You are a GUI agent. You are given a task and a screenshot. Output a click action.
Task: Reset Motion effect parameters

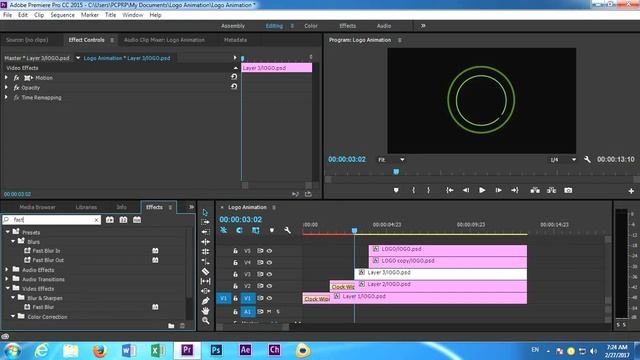pyautogui.click(x=234, y=77)
